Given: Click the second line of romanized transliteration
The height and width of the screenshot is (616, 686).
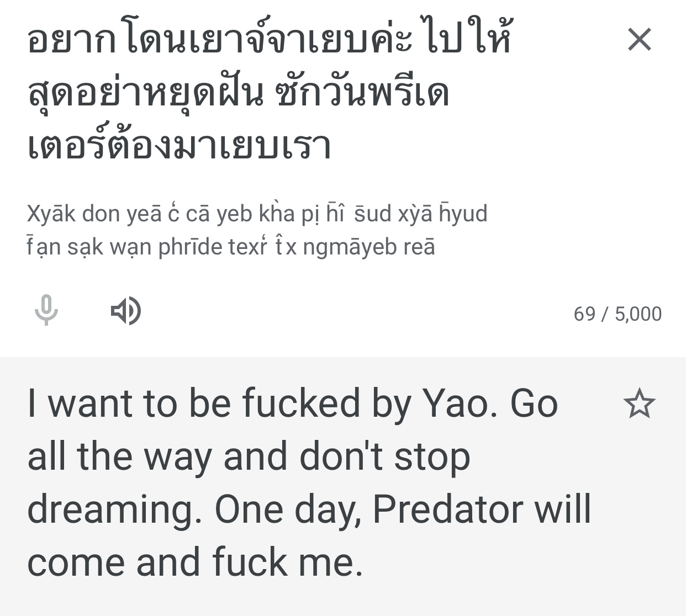Looking at the screenshot, I should click(231, 247).
